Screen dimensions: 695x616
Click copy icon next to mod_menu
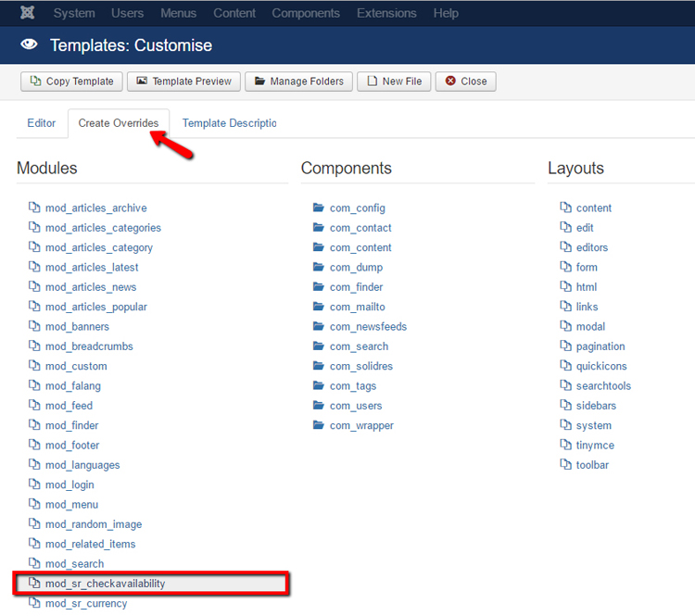34,504
